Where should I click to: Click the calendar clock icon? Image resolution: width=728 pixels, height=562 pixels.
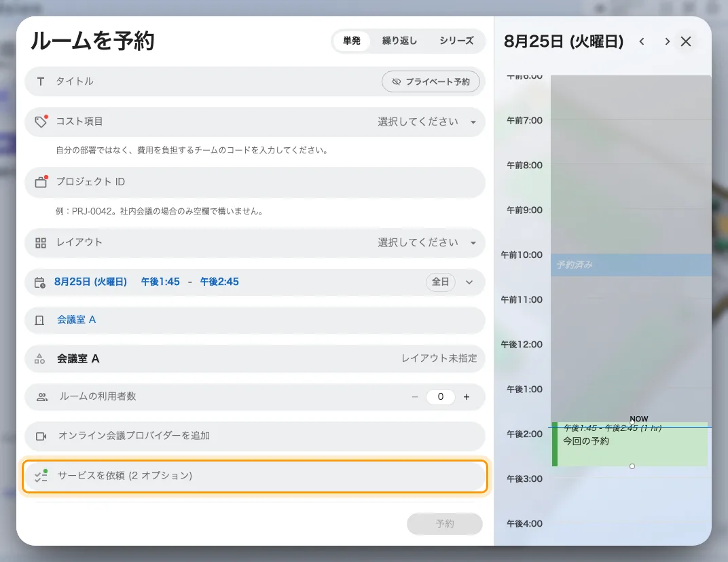40,282
